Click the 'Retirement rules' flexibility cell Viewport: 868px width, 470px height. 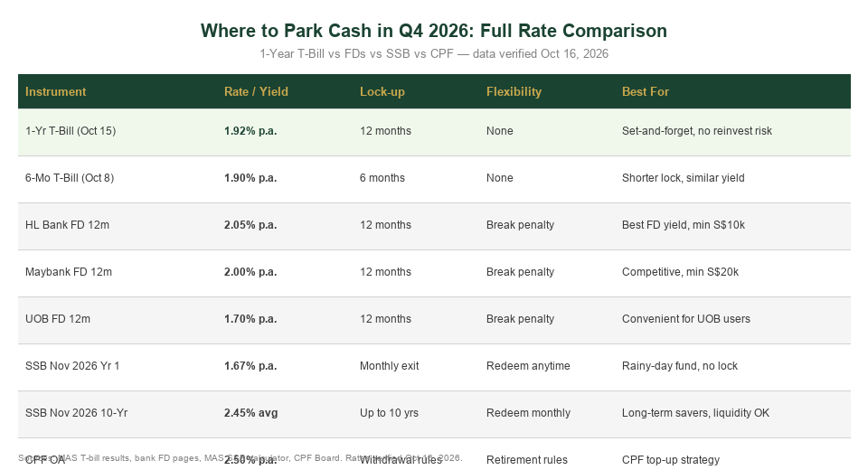pyautogui.click(x=526, y=461)
